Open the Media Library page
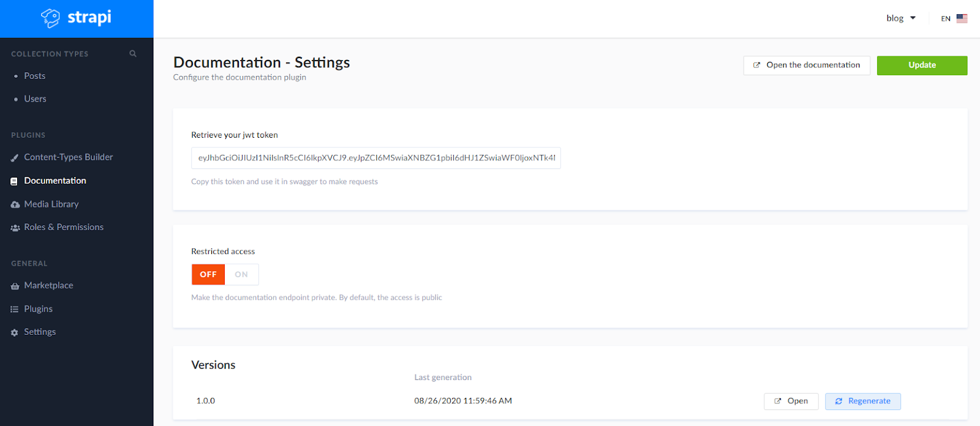This screenshot has width=980, height=426. pos(51,204)
